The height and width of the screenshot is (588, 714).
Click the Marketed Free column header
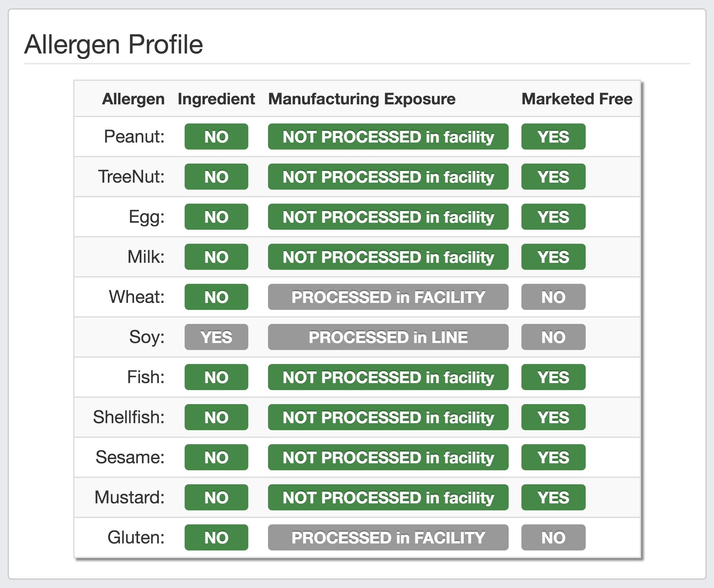click(577, 99)
